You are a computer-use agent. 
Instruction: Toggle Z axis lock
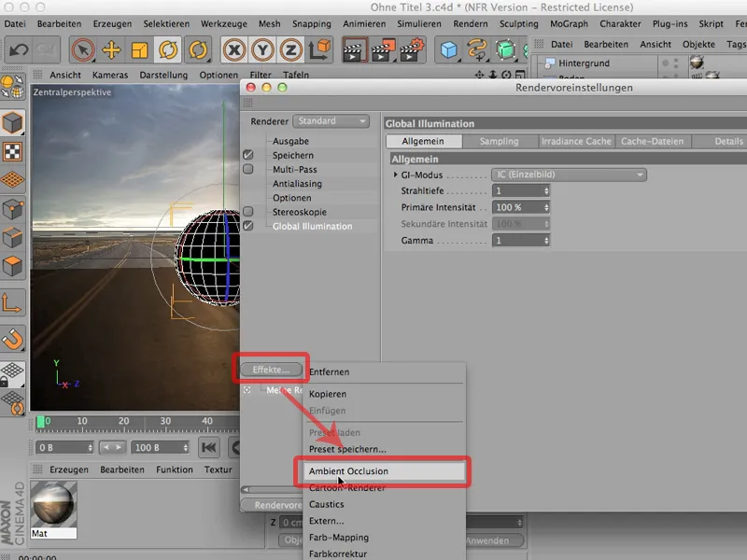290,49
